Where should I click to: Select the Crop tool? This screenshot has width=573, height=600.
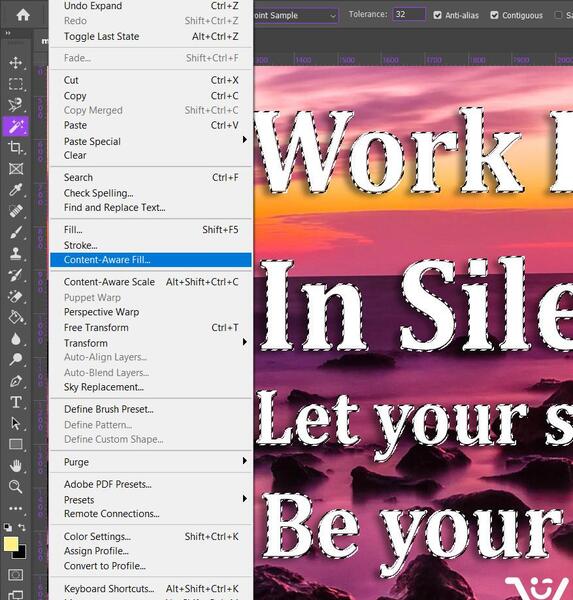pos(16,147)
